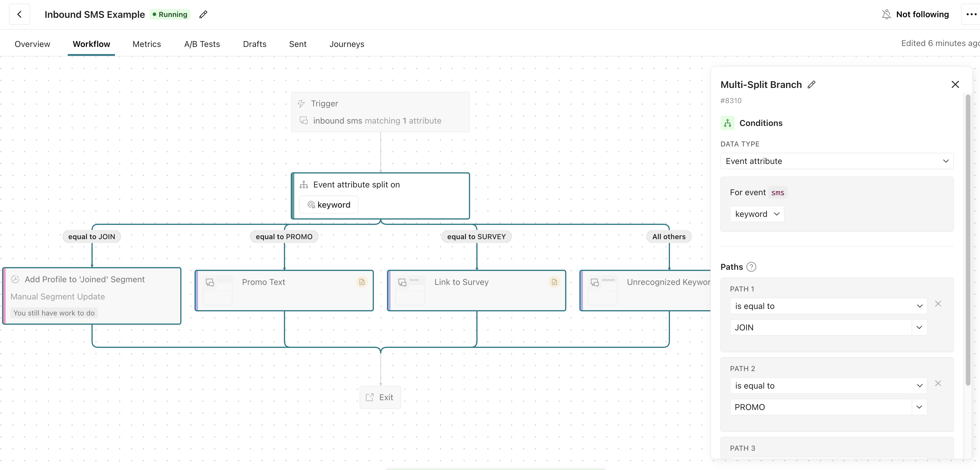Viewport: 980px width, 470px height.
Task: Click the 'Manual Segment Update' text
Action: (x=57, y=296)
